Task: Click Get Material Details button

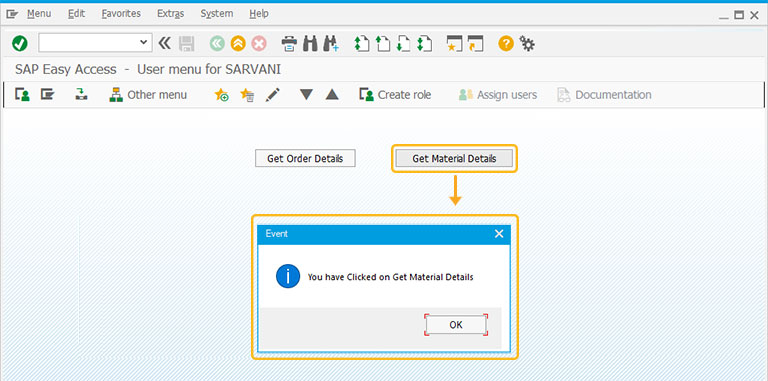Action: click(454, 158)
